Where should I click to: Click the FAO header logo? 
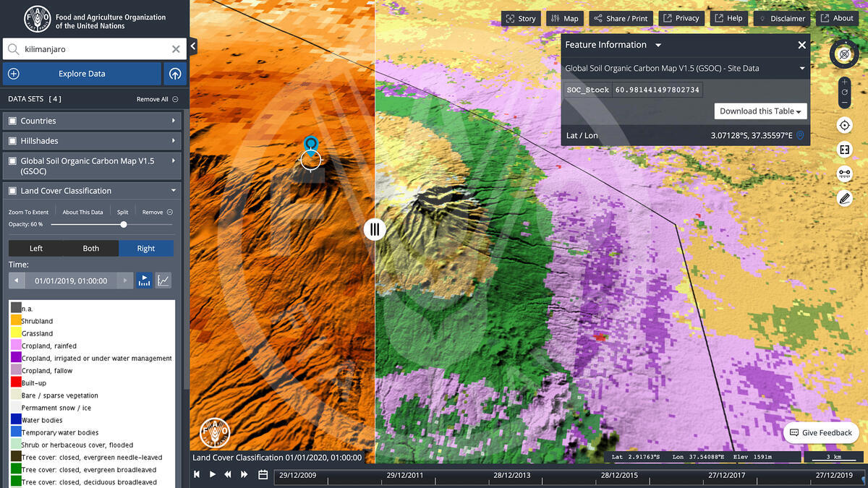click(38, 18)
